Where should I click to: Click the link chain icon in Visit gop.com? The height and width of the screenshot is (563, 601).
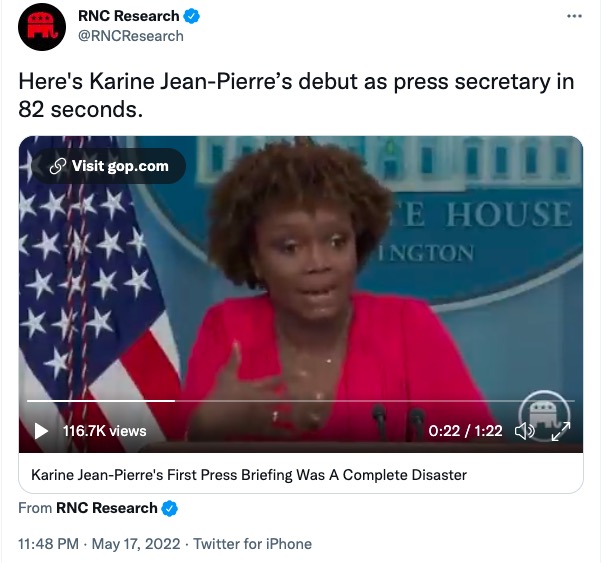tap(57, 166)
